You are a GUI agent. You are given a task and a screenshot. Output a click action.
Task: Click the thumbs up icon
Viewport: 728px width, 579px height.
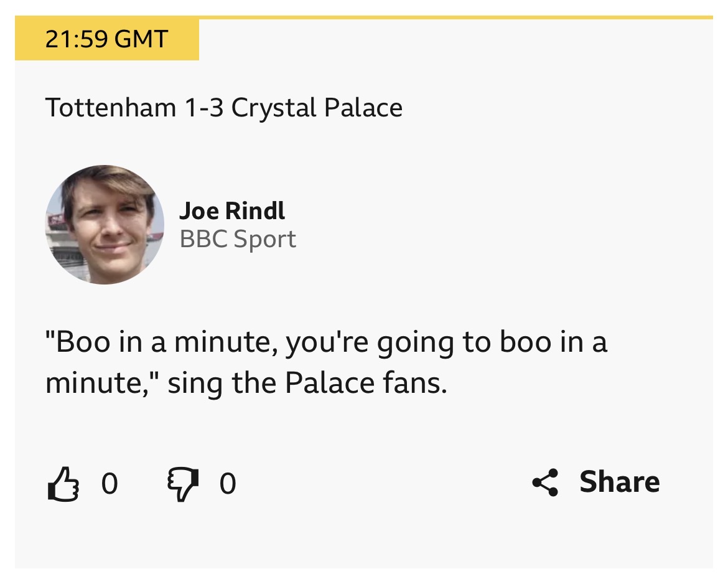coord(63,484)
